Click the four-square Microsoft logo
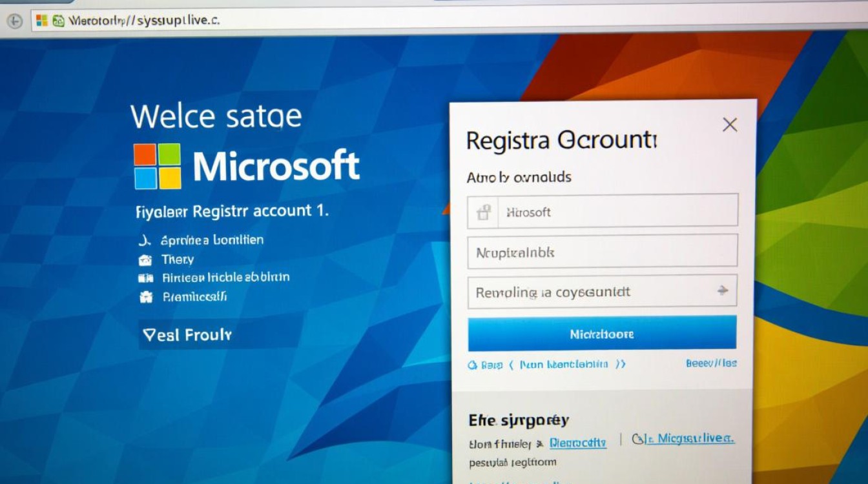This screenshot has width=868, height=484. 158,166
